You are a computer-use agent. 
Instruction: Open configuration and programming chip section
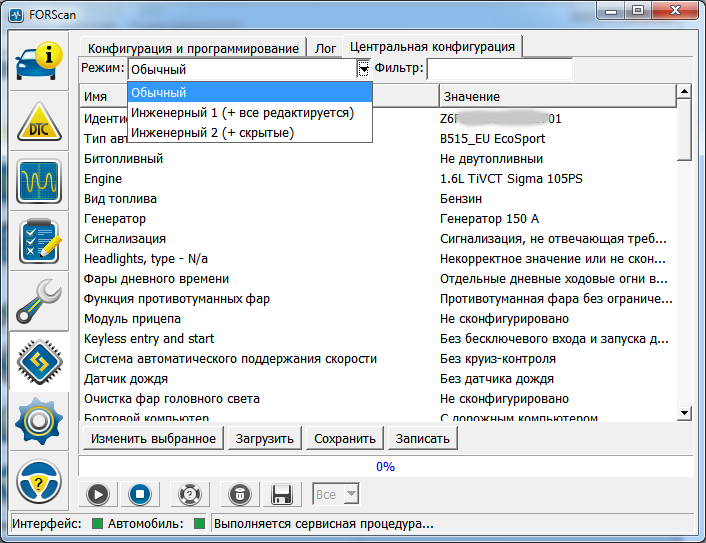click(39, 362)
